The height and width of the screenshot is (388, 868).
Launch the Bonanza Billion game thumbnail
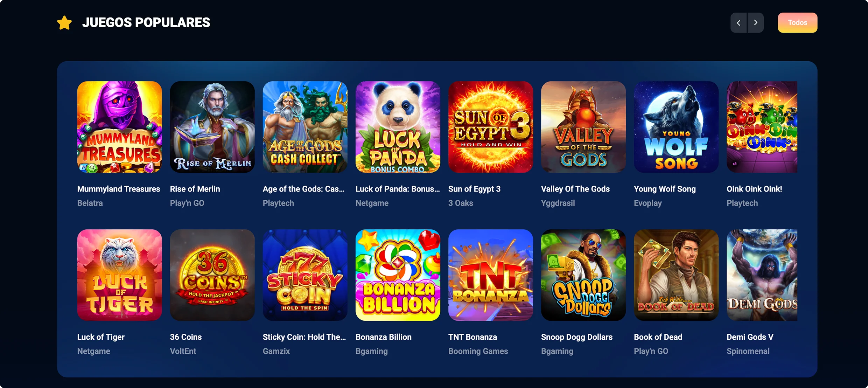pyautogui.click(x=398, y=275)
